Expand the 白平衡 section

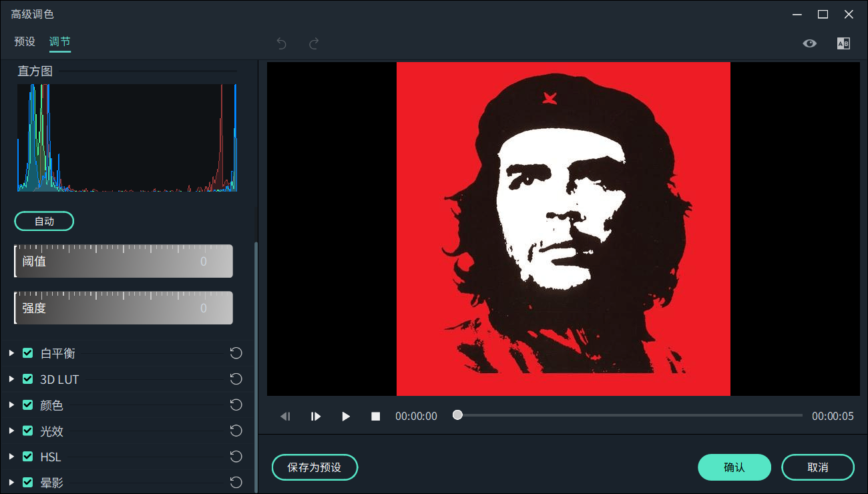pyautogui.click(x=11, y=353)
